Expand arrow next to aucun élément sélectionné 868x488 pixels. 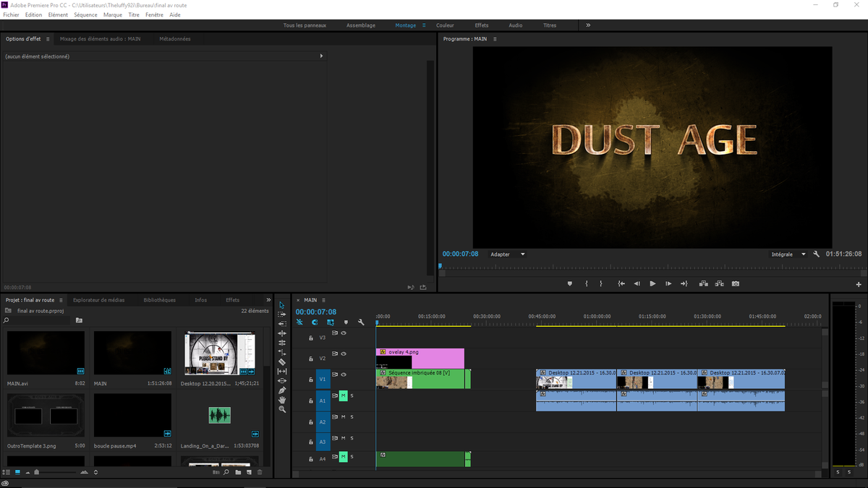[x=321, y=56]
